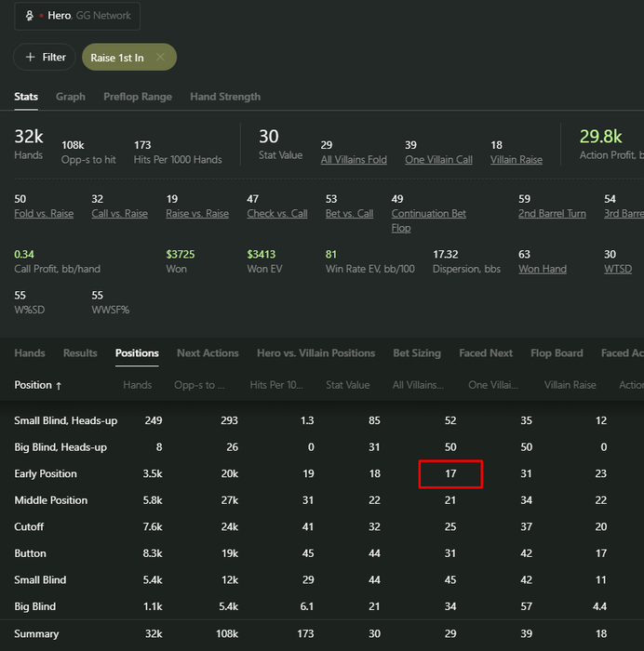Select the Early Position table row
The image size is (644, 651).
46,474
